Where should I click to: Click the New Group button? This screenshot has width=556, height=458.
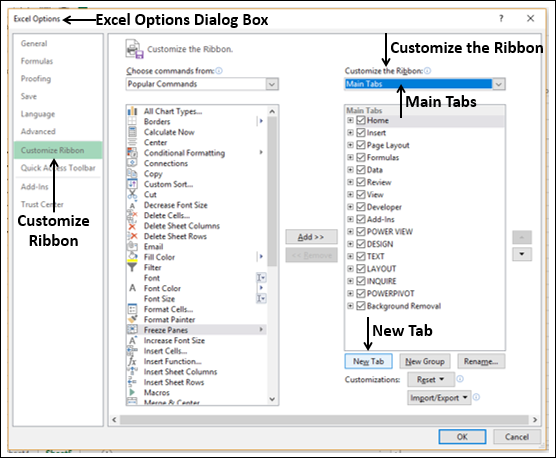[425, 361]
